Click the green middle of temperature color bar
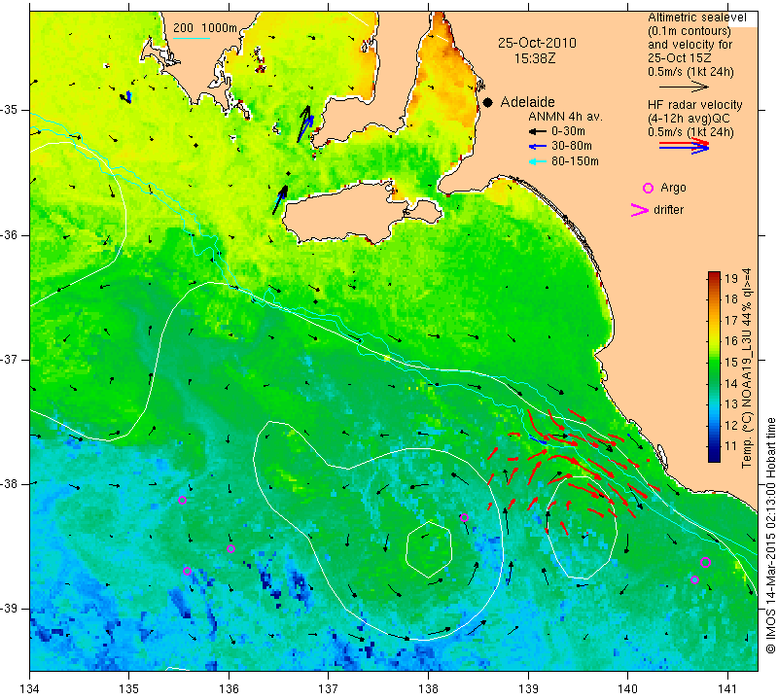This screenshot has width=778, height=700. coord(714,367)
